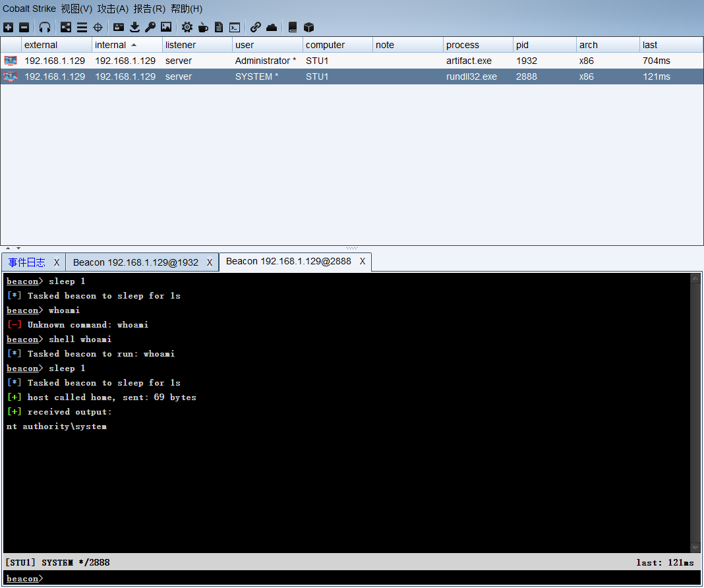Click the chain link host file icon
The height and width of the screenshot is (588, 704).
click(256, 28)
